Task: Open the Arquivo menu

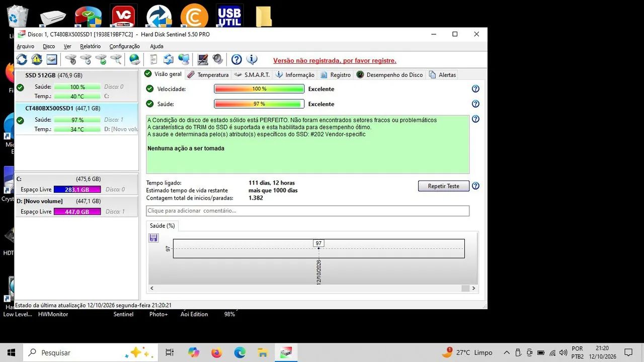Action: coord(26,46)
